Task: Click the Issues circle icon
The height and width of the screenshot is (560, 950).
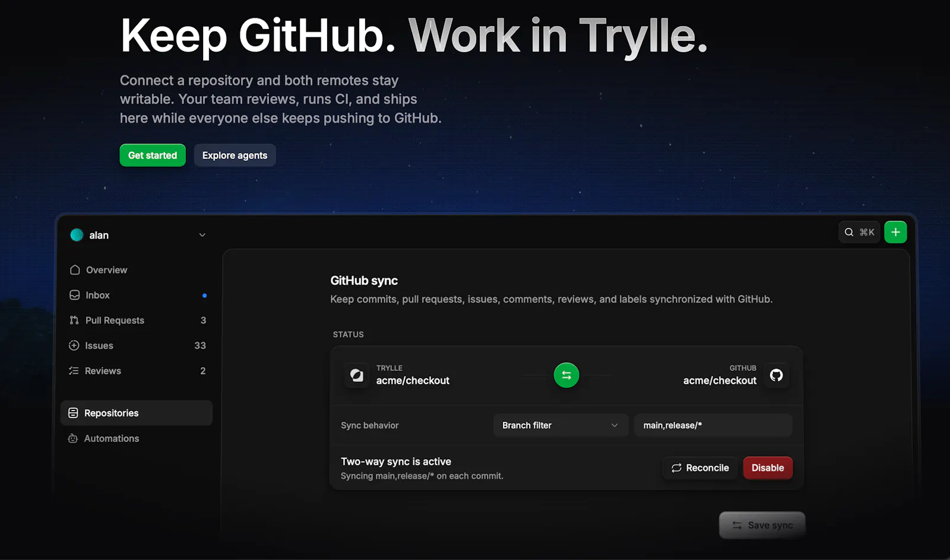Action: pyautogui.click(x=74, y=345)
